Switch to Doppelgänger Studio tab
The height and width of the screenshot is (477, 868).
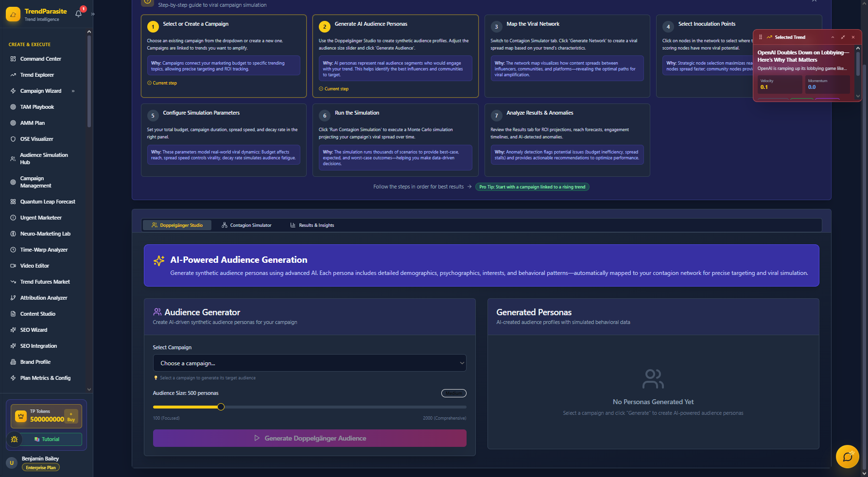click(177, 225)
